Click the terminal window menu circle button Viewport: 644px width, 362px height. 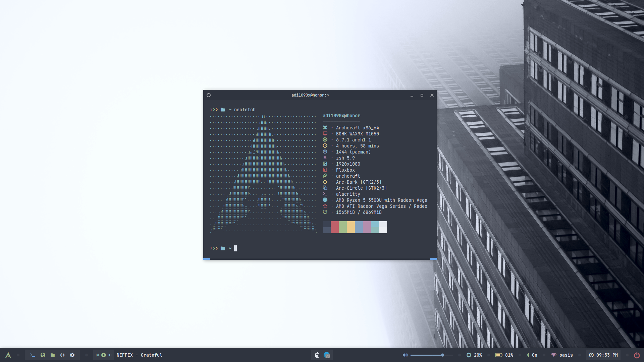click(x=209, y=95)
